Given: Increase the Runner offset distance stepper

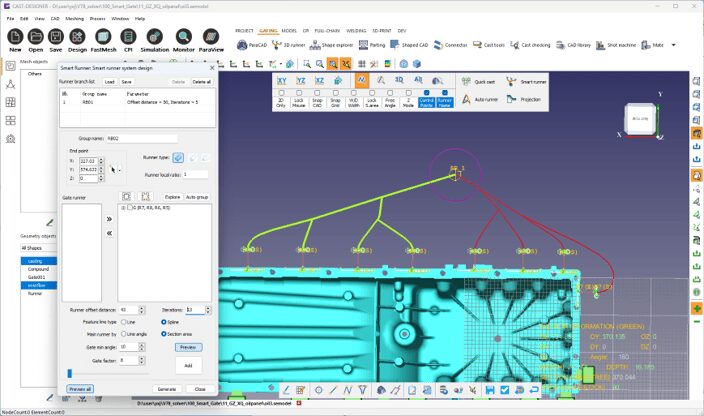Looking at the screenshot, I should click(142, 307).
